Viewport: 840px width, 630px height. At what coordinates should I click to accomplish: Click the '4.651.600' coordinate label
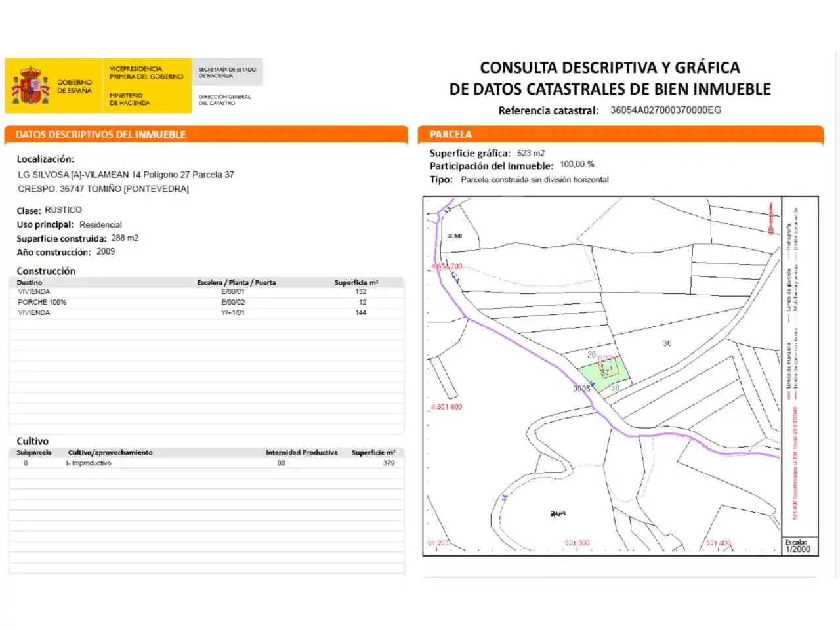tap(447, 407)
